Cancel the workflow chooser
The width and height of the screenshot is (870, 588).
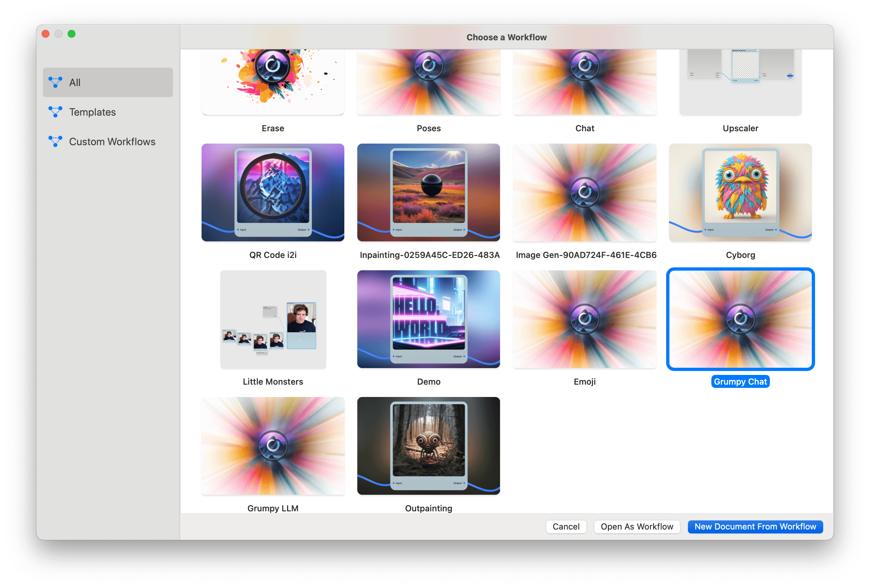[566, 526]
